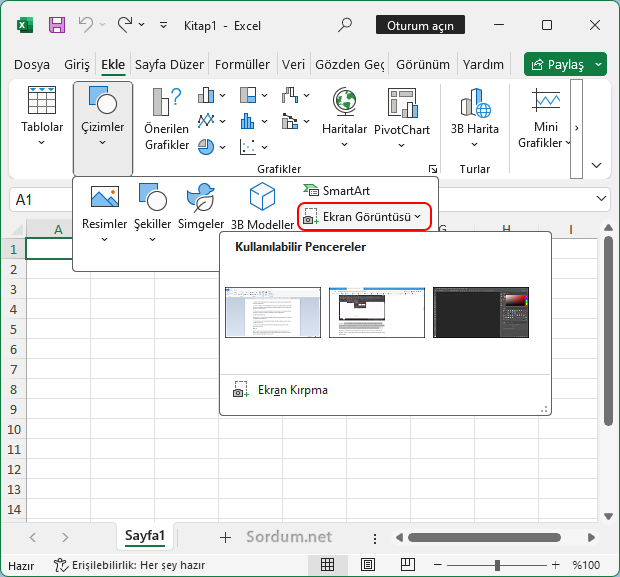Switch to Normal view in status bar
Image resolution: width=620 pixels, height=577 pixels.
(327, 565)
